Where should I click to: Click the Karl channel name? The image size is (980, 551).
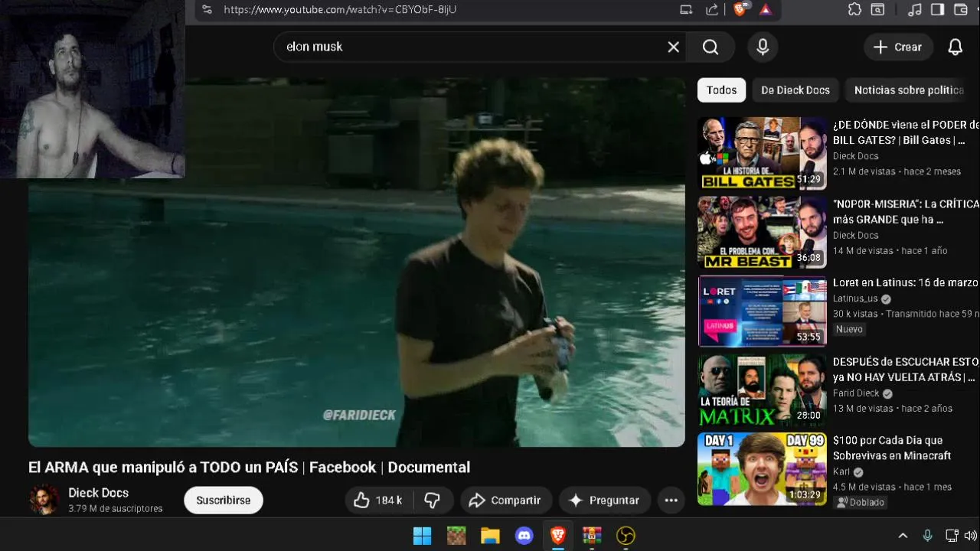pyautogui.click(x=841, y=472)
